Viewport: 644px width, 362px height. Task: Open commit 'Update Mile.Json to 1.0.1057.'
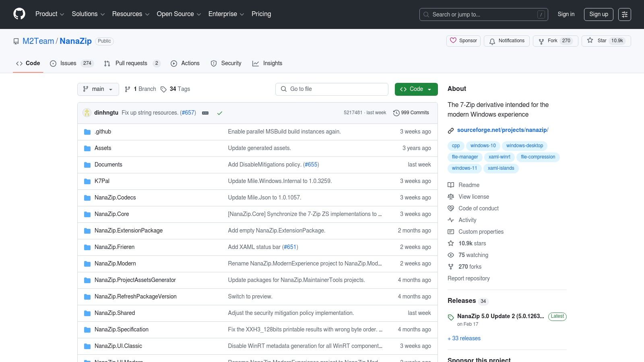tap(264, 197)
